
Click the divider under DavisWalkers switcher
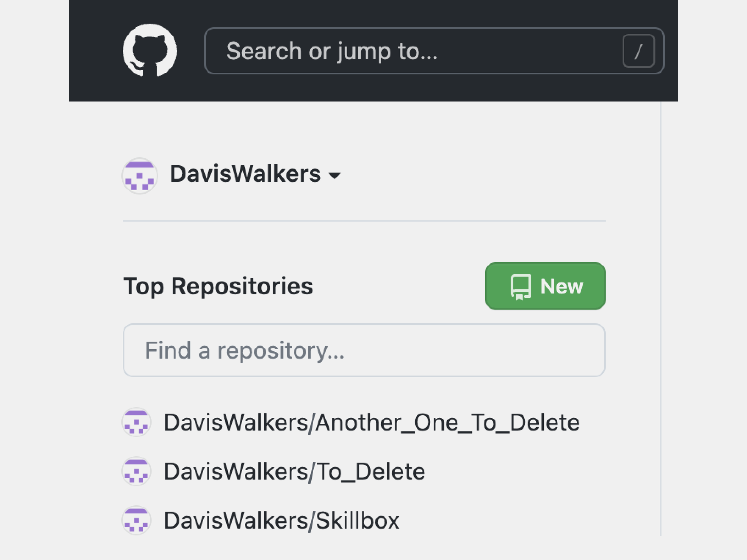tap(364, 221)
